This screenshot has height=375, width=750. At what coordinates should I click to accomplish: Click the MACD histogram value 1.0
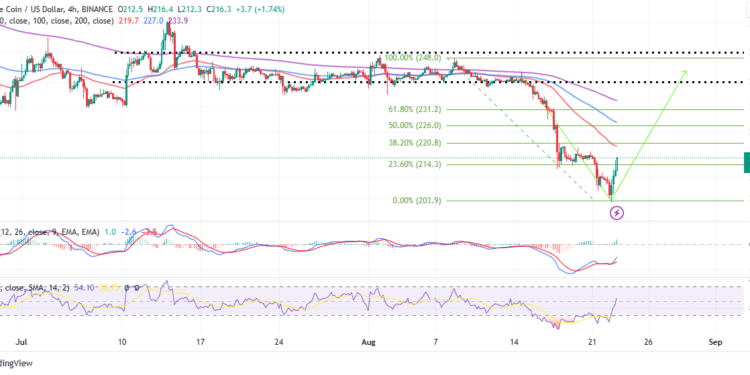(x=110, y=232)
